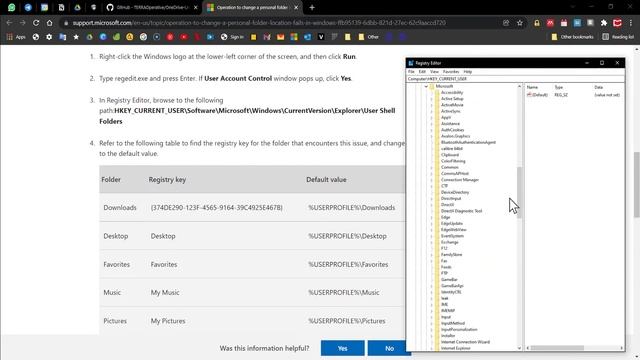Open the Microsoft logo bookmark
The width and height of the screenshot is (640, 360).
pyautogui.click(x=294, y=37)
